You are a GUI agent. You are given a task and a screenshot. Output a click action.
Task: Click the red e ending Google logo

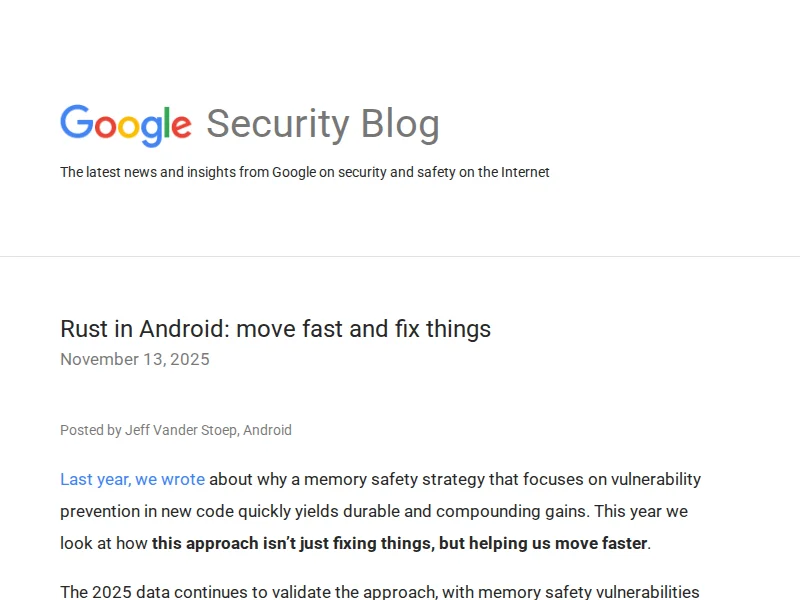click(179, 127)
